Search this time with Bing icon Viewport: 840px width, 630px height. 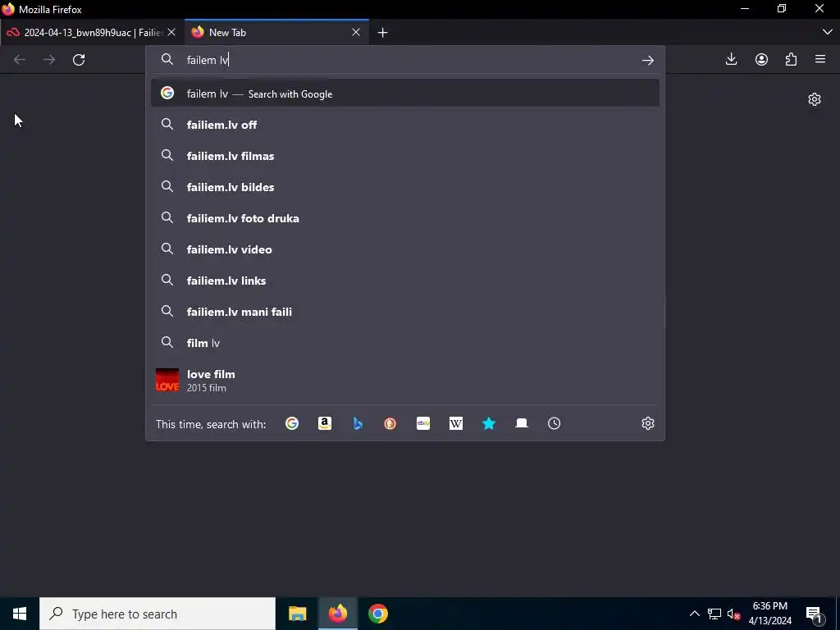(358, 423)
